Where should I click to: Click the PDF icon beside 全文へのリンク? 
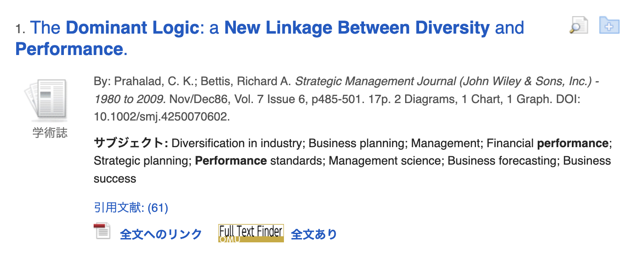pos(102,231)
